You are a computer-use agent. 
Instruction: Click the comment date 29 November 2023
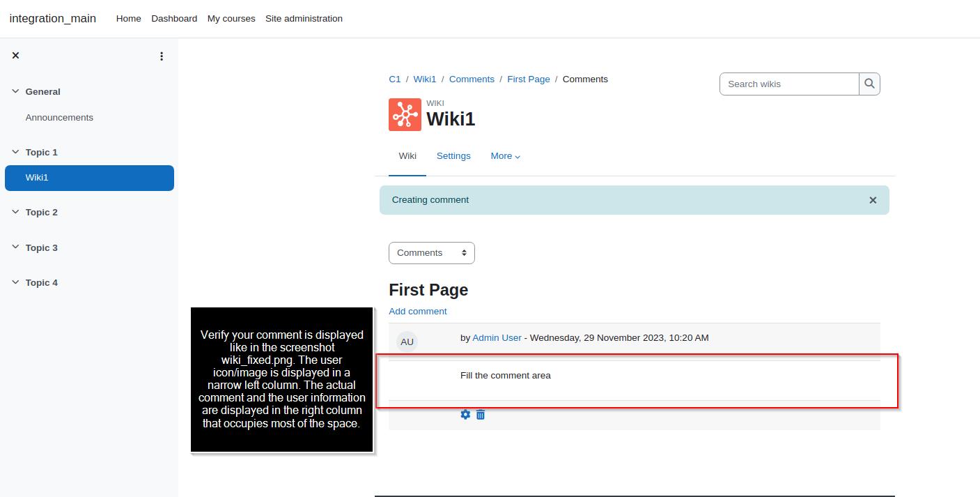click(619, 337)
